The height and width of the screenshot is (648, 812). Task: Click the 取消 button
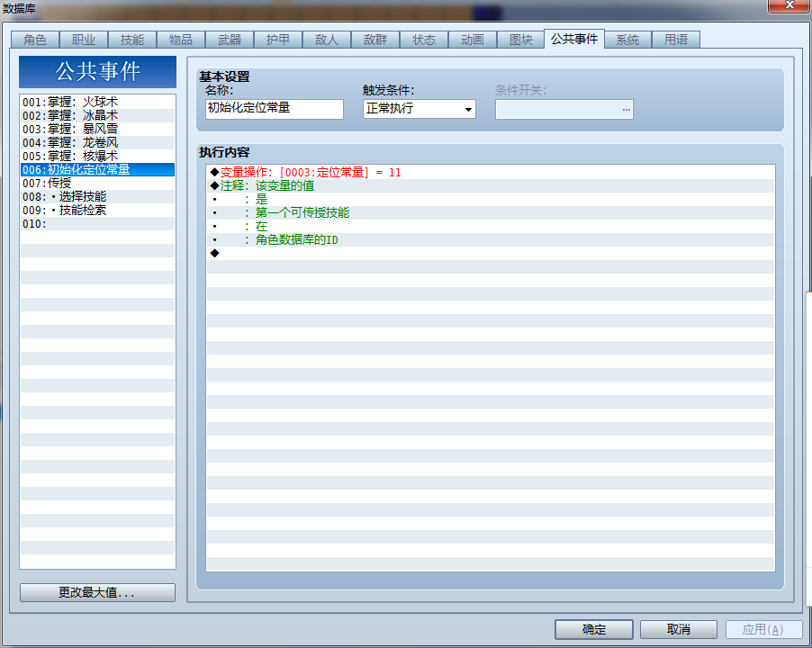[x=679, y=629]
